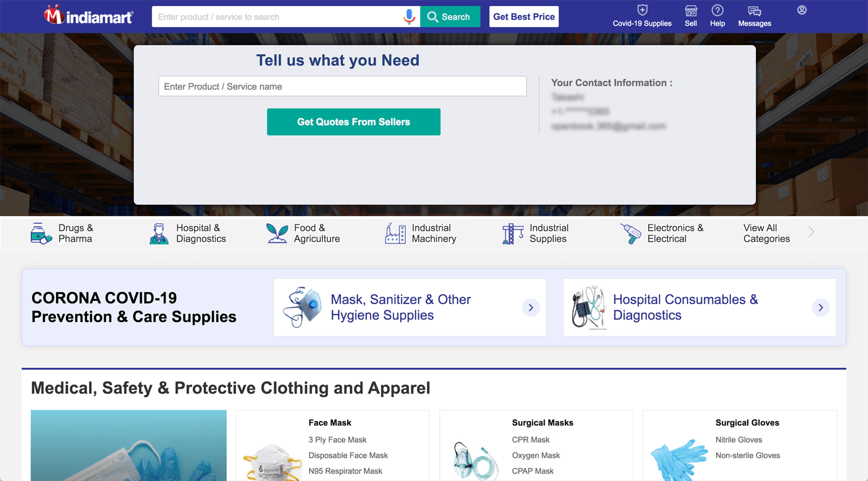Image resolution: width=868 pixels, height=481 pixels.
Task: Click the Help label in header
Action: tap(718, 24)
